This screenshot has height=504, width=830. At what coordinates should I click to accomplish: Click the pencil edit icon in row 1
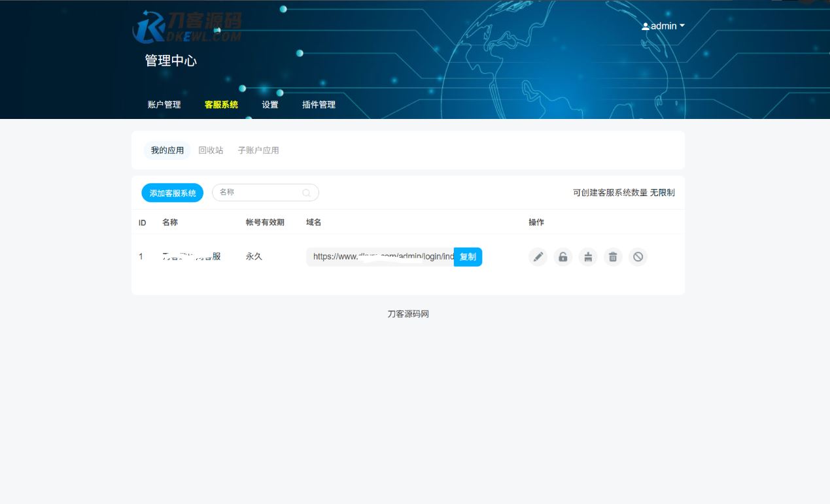click(538, 257)
